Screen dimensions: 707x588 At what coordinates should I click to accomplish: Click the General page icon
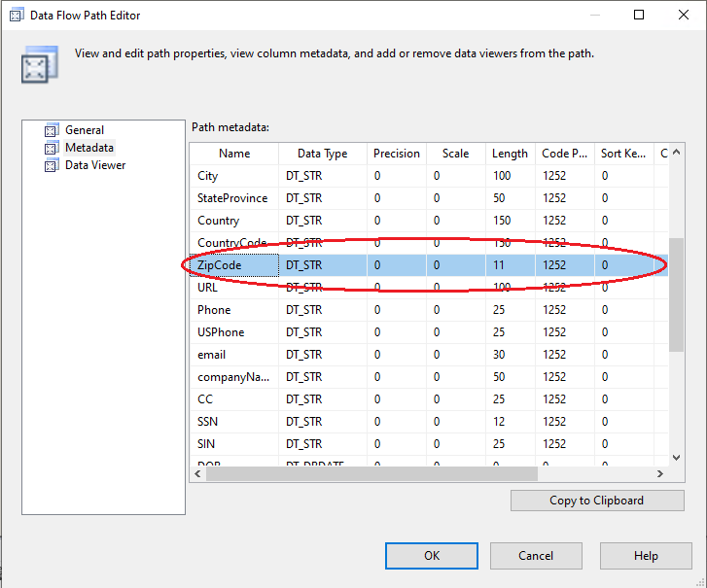coord(52,130)
